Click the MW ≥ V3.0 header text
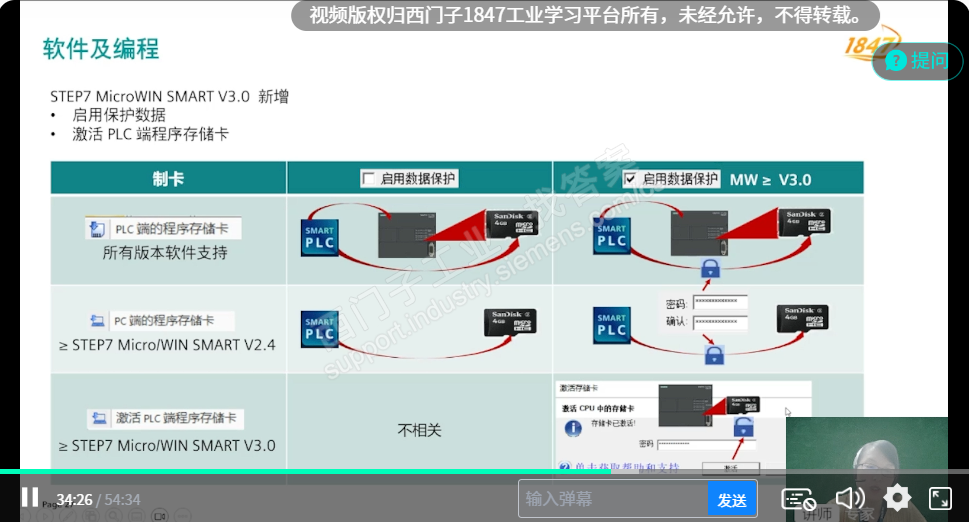969x522 pixels. point(770,180)
